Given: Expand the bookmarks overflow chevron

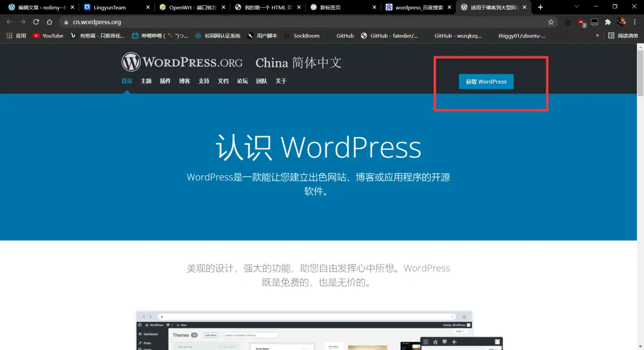Looking at the screenshot, I should point(597,36).
